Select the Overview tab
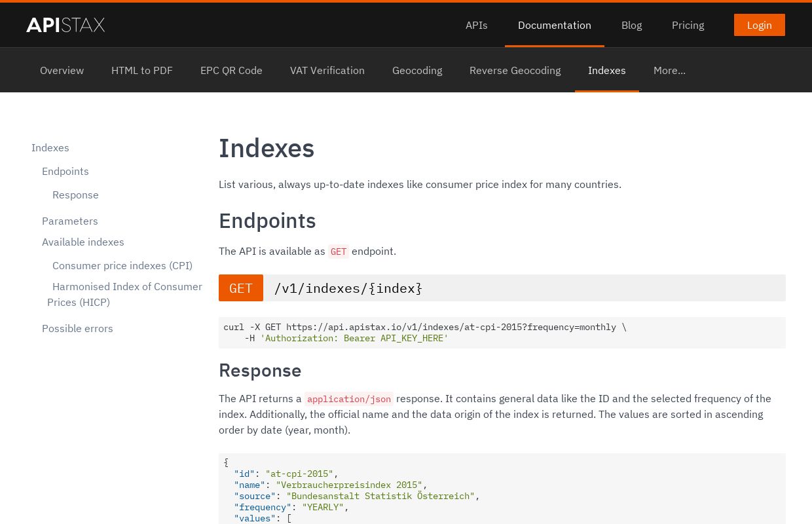This screenshot has width=812, height=524. (62, 70)
